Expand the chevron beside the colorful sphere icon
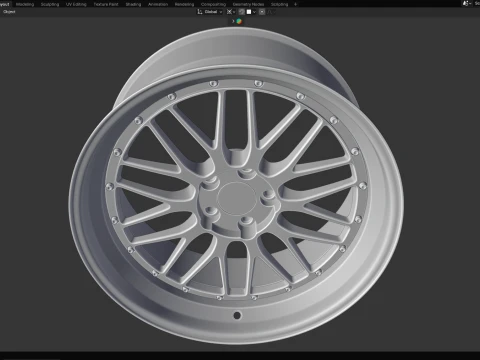Viewport: 480px width, 360px height. (x=233, y=21)
